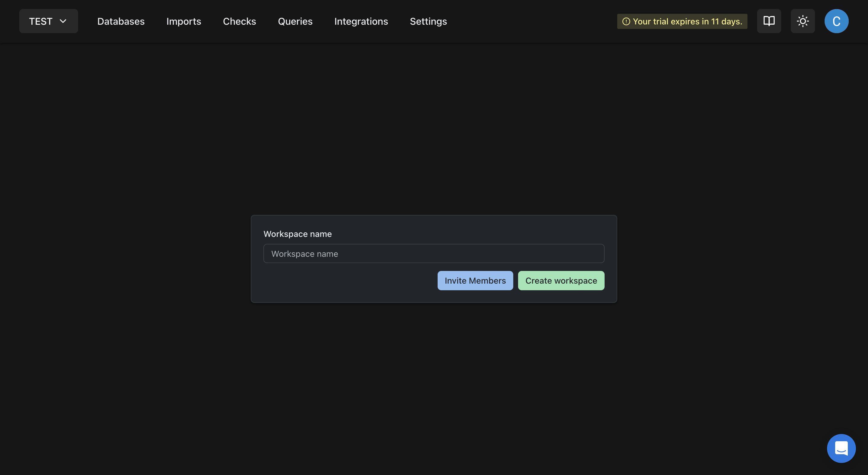Open the Integrations page
The width and height of the screenshot is (868, 475).
tap(361, 21)
